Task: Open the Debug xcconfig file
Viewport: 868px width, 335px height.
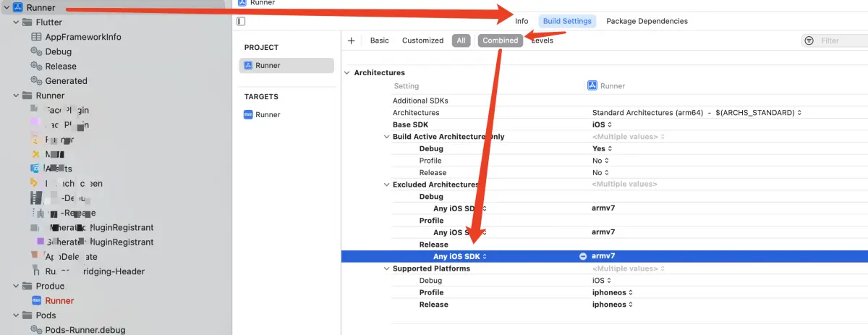Action: pyautogui.click(x=59, y=51)
